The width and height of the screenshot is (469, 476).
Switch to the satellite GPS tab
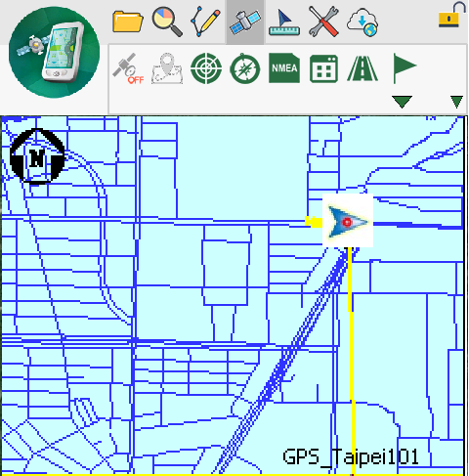point(245,22)
